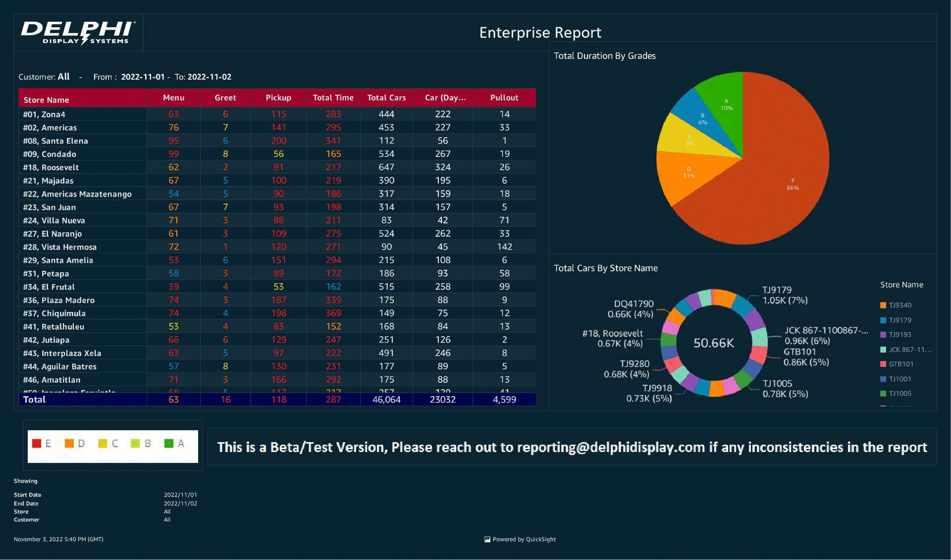Select the #02, Americas store row

pos(277,127)
